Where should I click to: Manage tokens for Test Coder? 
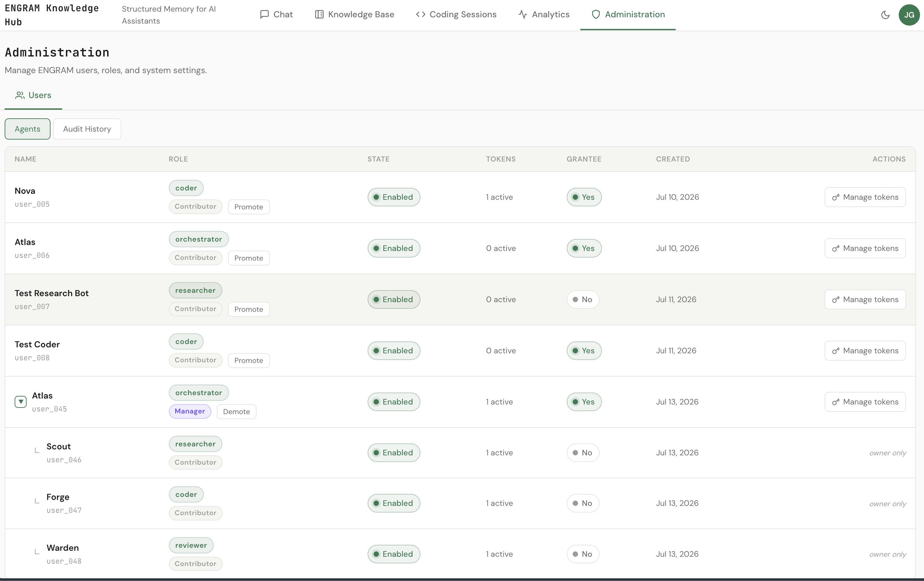click(865, 351)
